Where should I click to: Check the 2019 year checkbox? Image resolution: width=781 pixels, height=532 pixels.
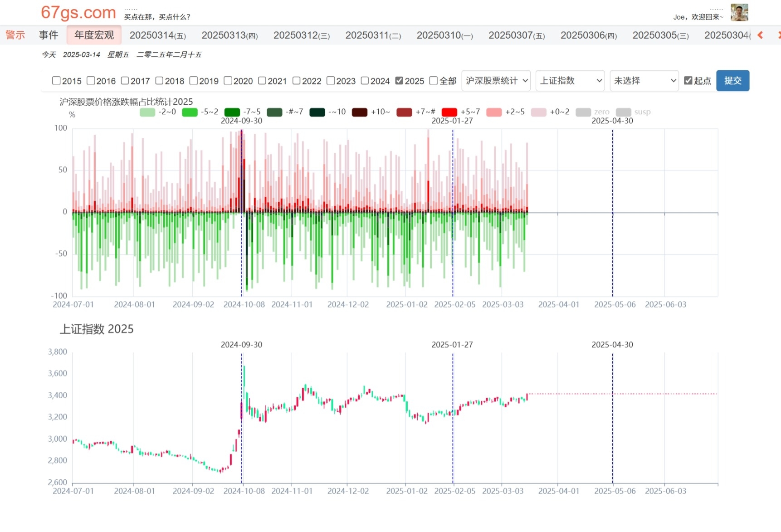(194, 81)
